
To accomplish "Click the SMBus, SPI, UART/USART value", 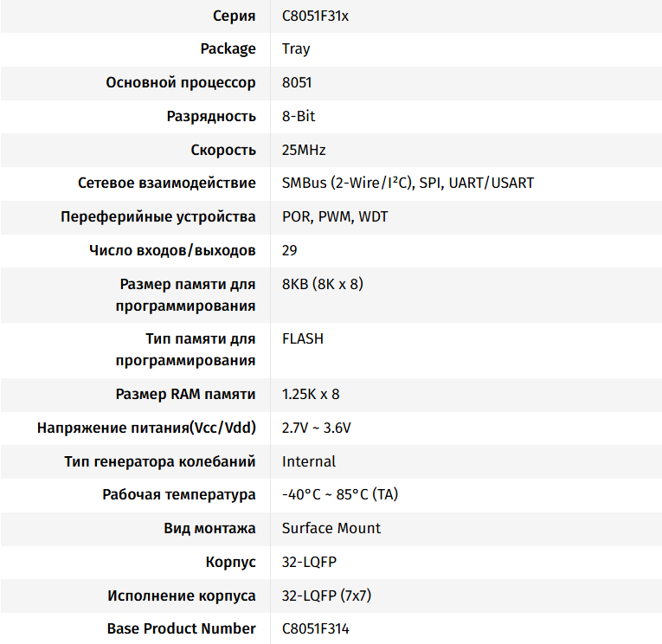I will tap(408, 183).
